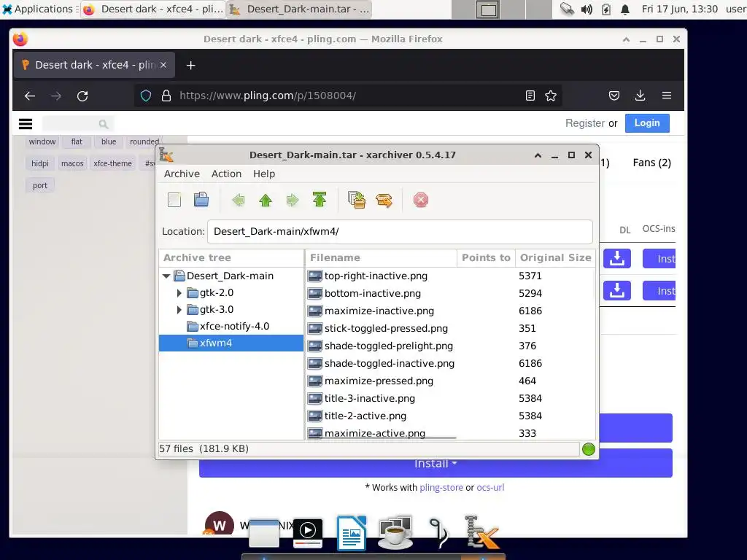Open new Firefox tab with plus

pos(190,65)
